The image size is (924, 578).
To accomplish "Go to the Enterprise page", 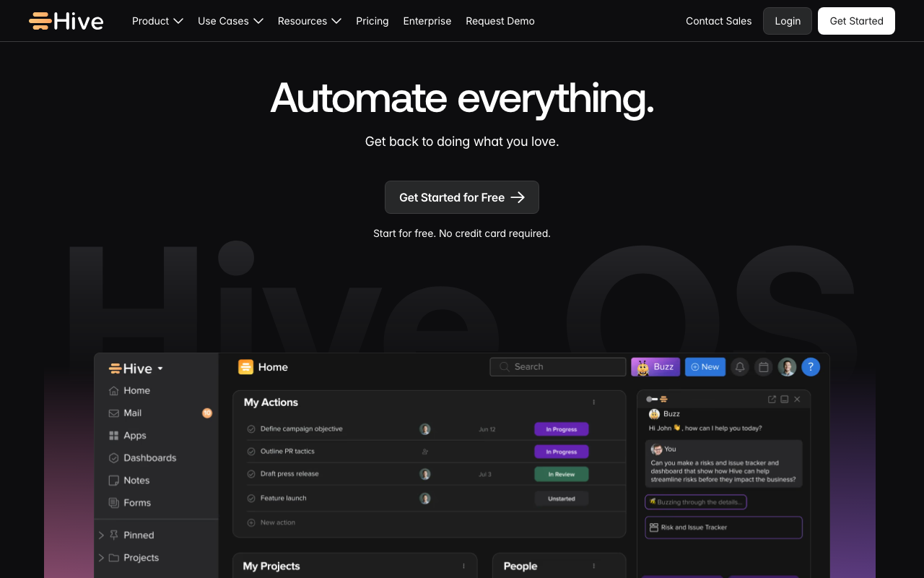I will click(427, 21).
